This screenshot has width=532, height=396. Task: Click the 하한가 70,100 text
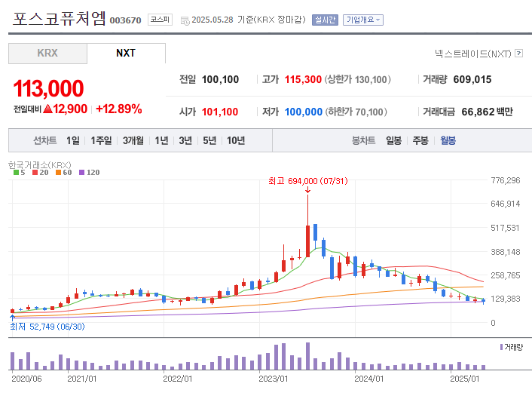point(356,112)
